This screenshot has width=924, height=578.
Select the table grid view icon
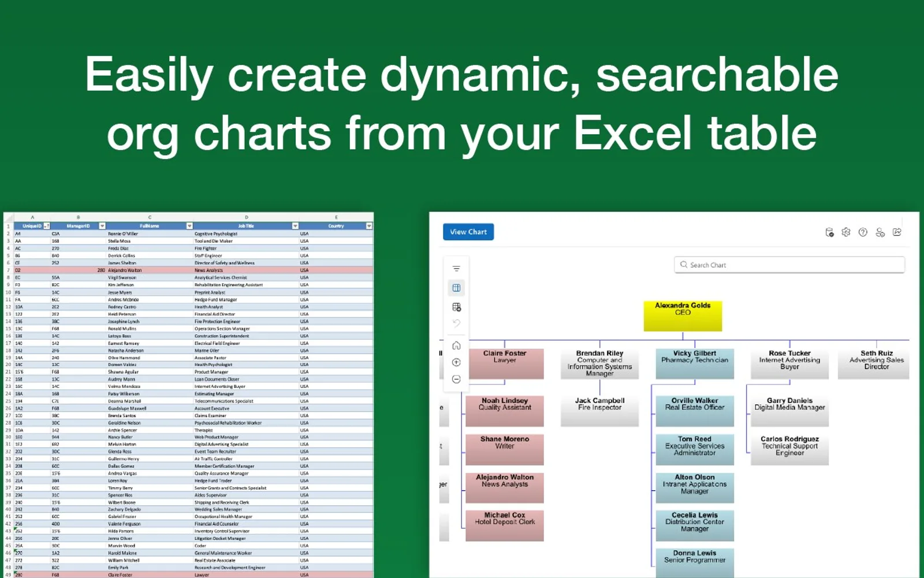pyautogui.click(x=456, y=288)
